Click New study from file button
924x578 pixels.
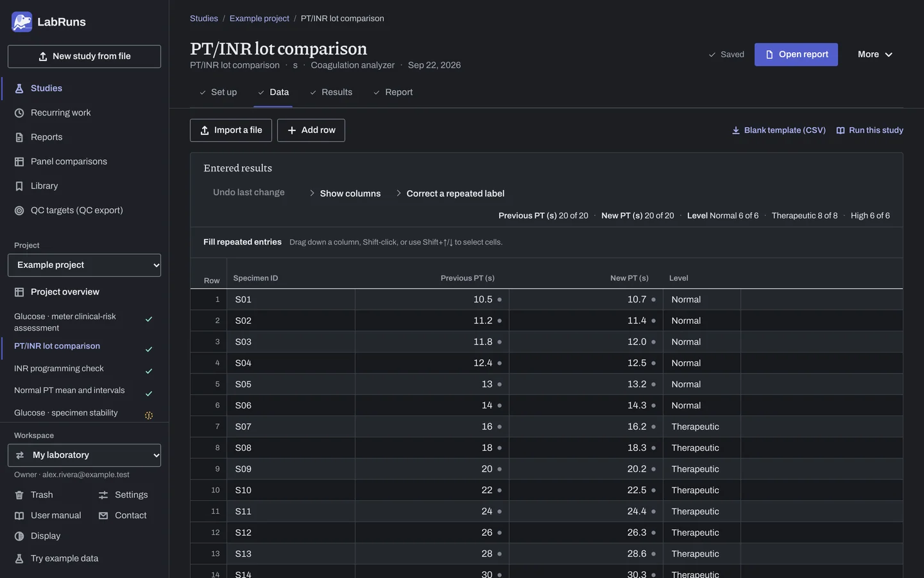click(x=84, y=57)
